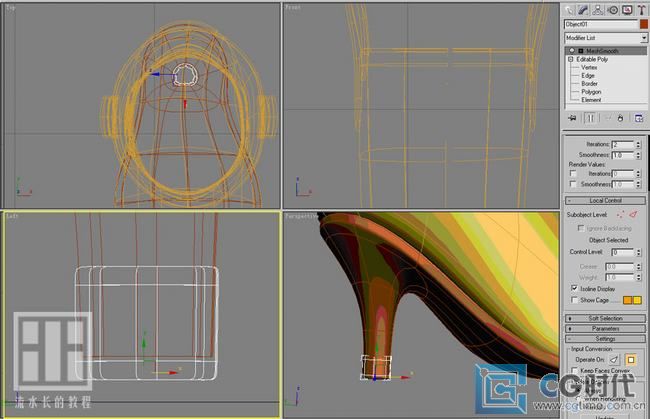Screen dimensions: 650x419
Task: Click the Iterations value field showing 2
Action: pyautogui.click(x=623, y=144)
